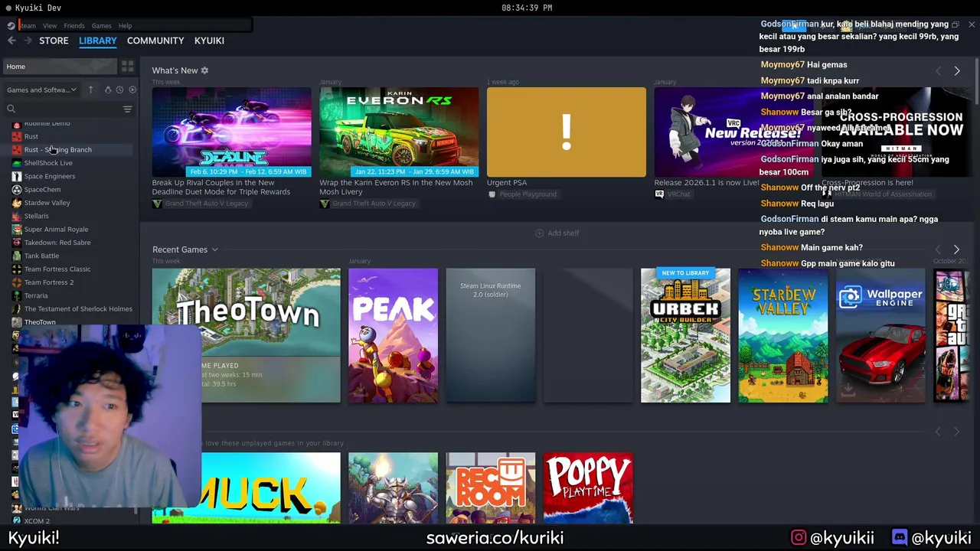Open the COMMUNITY tab
Image resolution: width=980 pixels, height=551 pixels.
[155, 41]
